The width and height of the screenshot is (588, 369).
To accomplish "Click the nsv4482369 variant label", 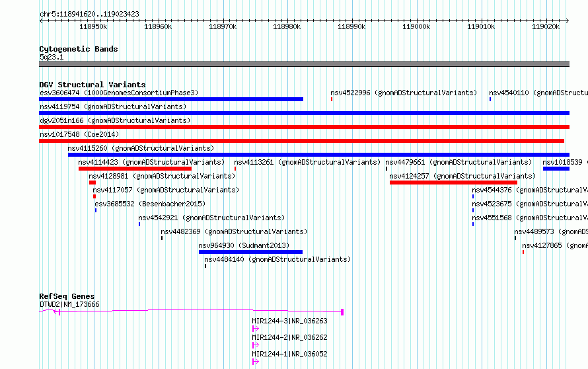I will 234,231.
